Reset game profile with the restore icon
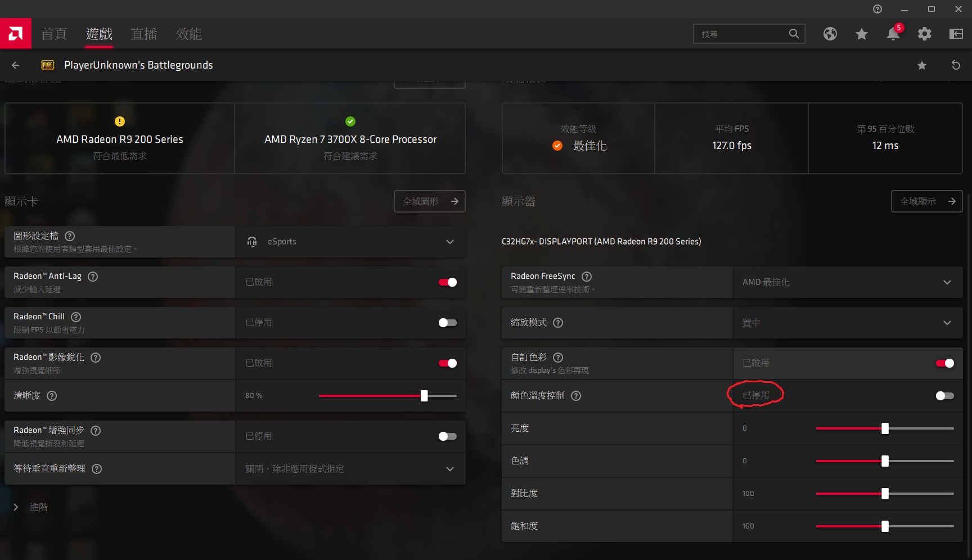The height and width of the screenshot is (560, 972). [x=955, y=65]
